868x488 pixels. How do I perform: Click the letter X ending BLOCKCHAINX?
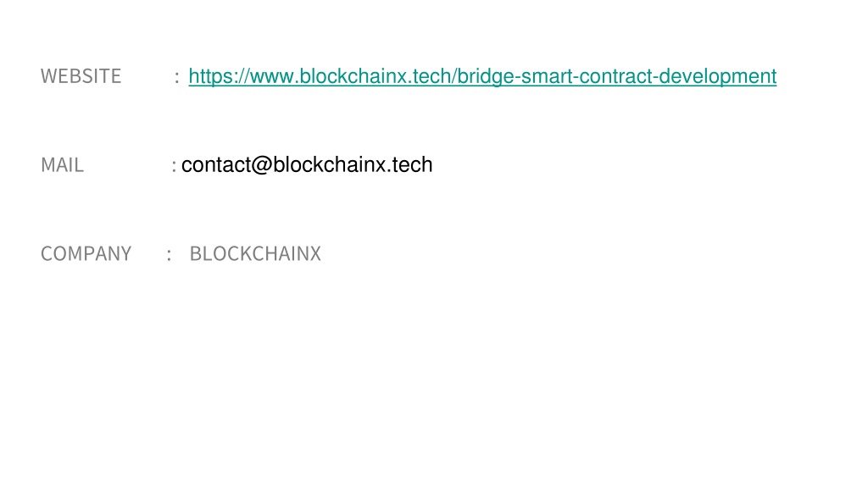coord(314,253)
